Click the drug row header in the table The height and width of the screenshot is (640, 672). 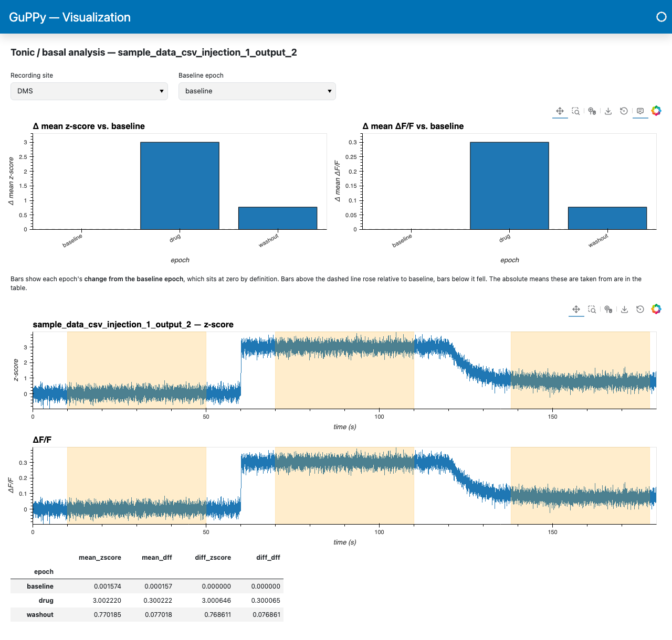click(x=46, y=601)
